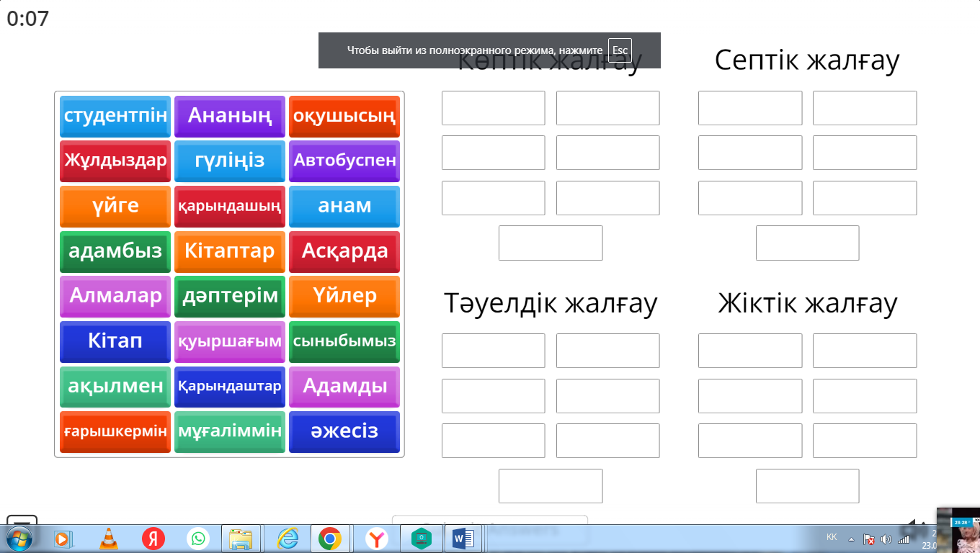980x553 pixels.
Task: Open Microsoft Word taskbar icon
Action: pyautogui.click(x=463, y=538)
